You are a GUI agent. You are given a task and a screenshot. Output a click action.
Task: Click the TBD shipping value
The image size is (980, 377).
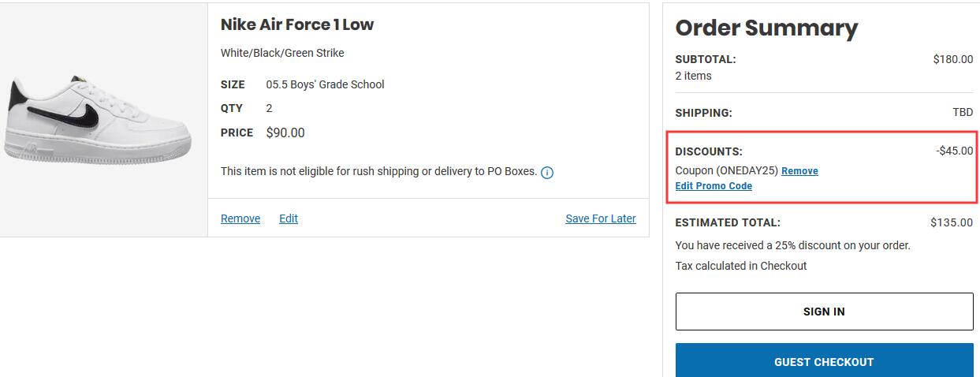click(963, 113)
